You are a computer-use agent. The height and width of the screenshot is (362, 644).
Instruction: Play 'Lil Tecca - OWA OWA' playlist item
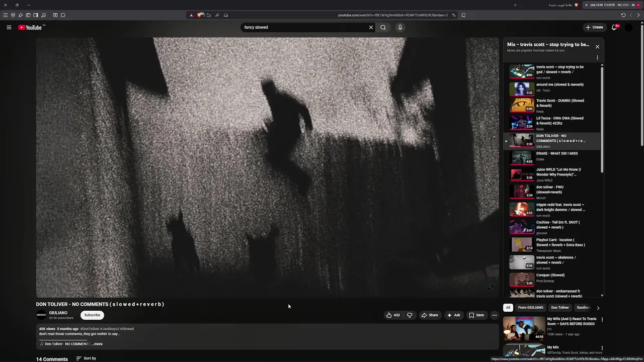point(551,123)
